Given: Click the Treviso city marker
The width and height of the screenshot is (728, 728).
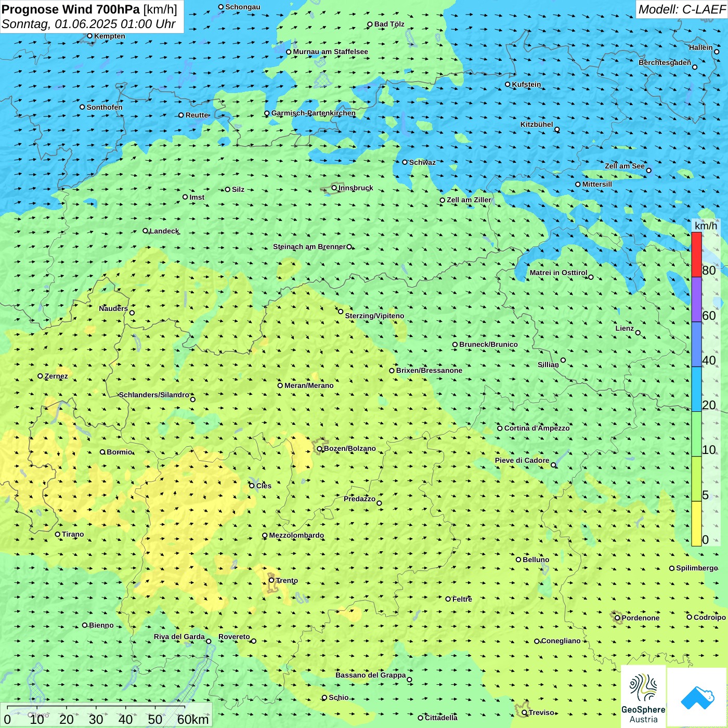Looking at the screenshot, I should click(x=525, y=712).
